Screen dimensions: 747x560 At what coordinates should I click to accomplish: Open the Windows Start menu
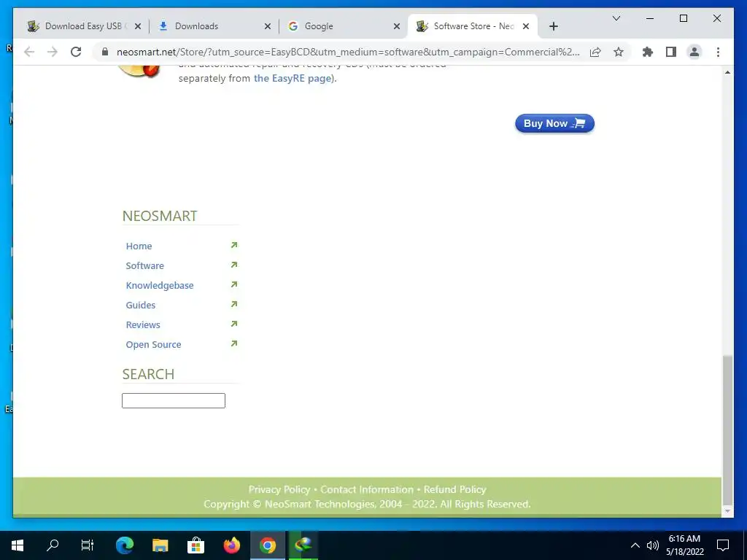(x=18, y=545)
